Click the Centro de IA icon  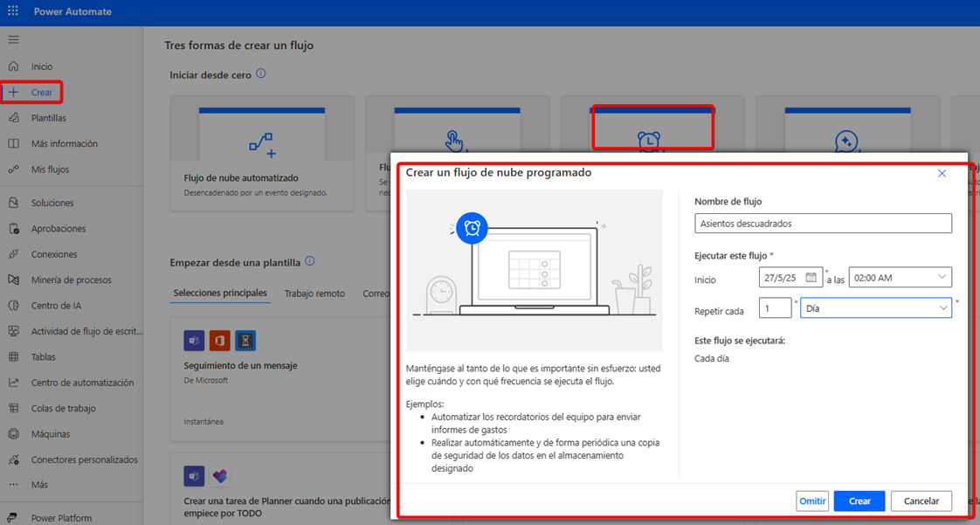13,307
